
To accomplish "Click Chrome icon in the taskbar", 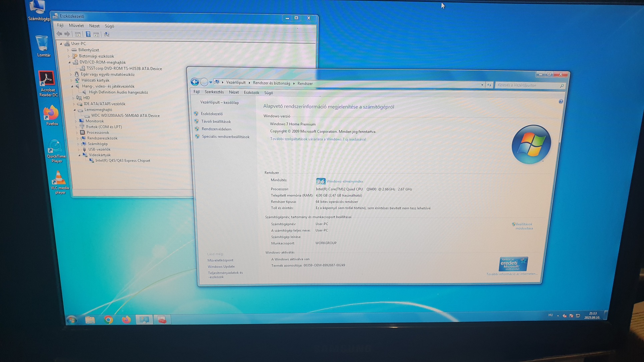I will (x=108, y=320).
